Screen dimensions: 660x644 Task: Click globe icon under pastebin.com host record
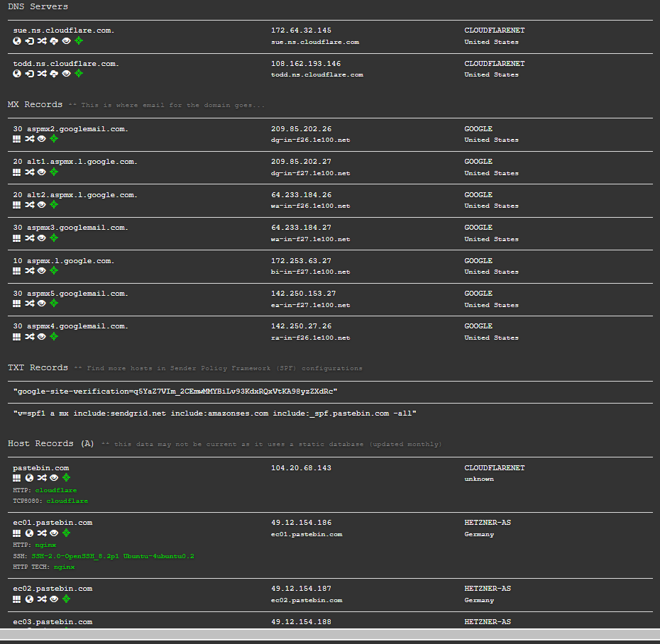click(x=29, y=478)
